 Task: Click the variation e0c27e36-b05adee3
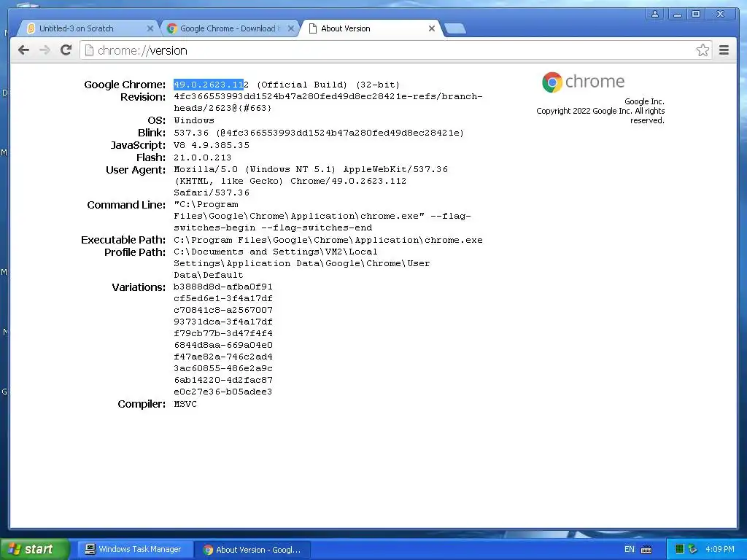coord(223,392)
